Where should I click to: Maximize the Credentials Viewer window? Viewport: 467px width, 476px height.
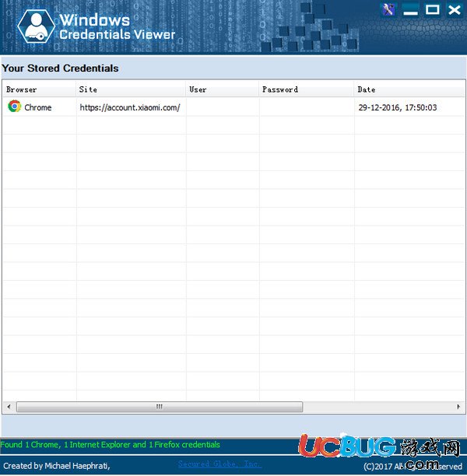click(432, 9)
